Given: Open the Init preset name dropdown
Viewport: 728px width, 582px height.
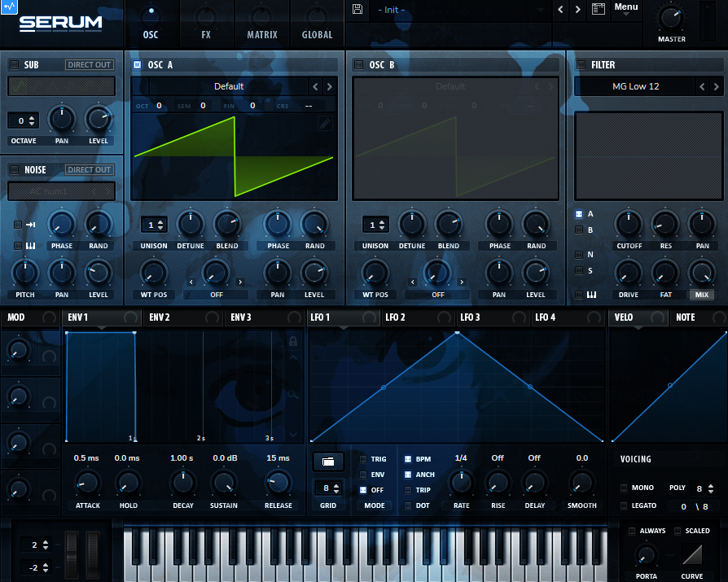Looking at the screenshot, I should click(459, 10).
